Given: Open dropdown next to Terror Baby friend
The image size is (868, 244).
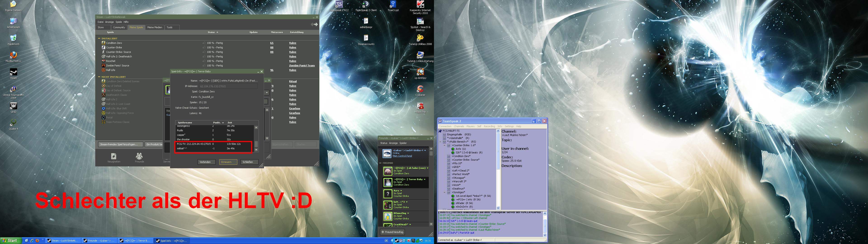Looking at the screenshot, I should point(425,179).
